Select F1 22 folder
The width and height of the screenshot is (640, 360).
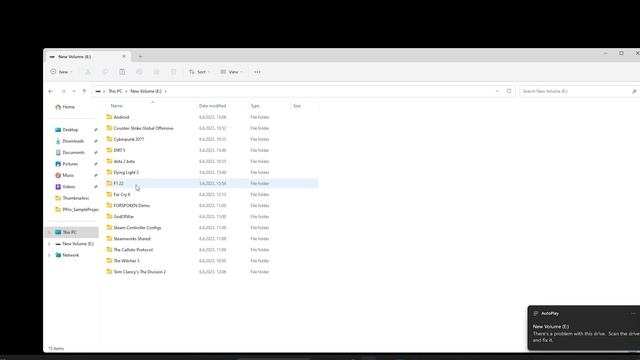pyautogui.click(x=211, y=183)
